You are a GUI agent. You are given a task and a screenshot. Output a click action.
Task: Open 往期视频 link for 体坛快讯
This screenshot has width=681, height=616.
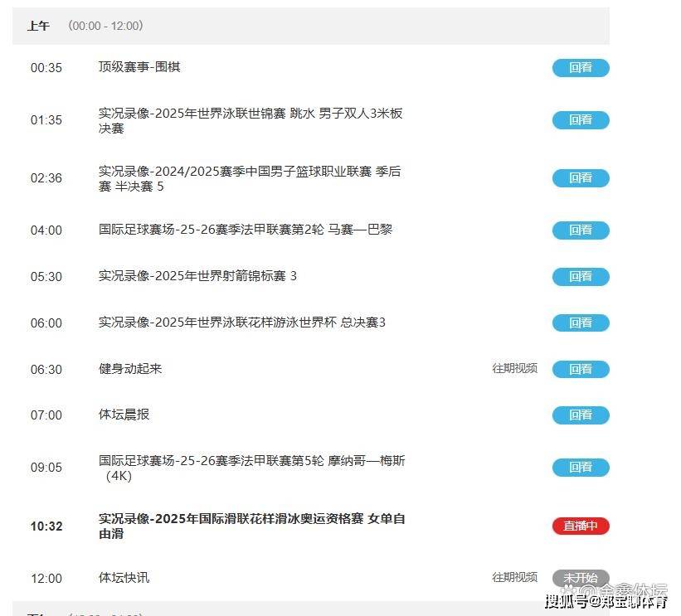point(514,577)
